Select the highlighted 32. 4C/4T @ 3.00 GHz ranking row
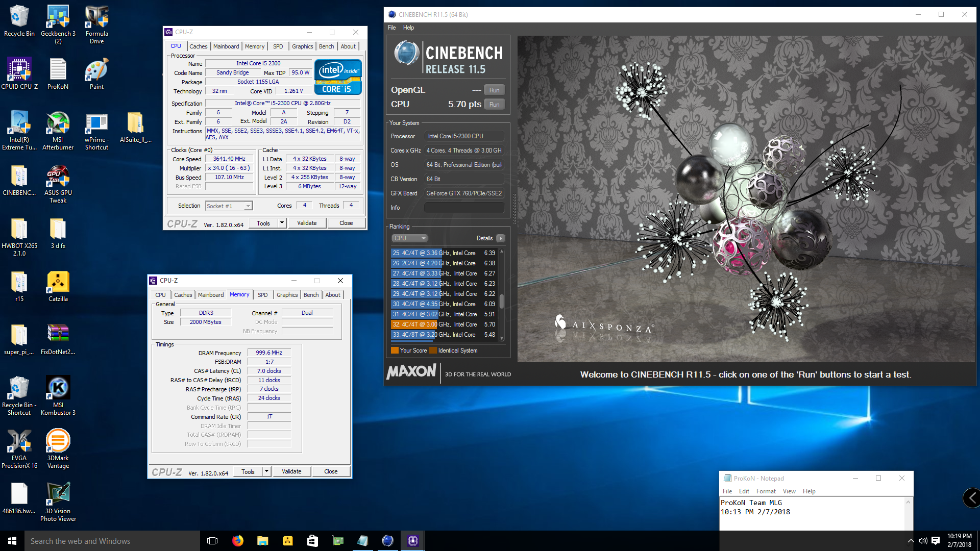This screenshot has width=980, height=551. (444, 324)
